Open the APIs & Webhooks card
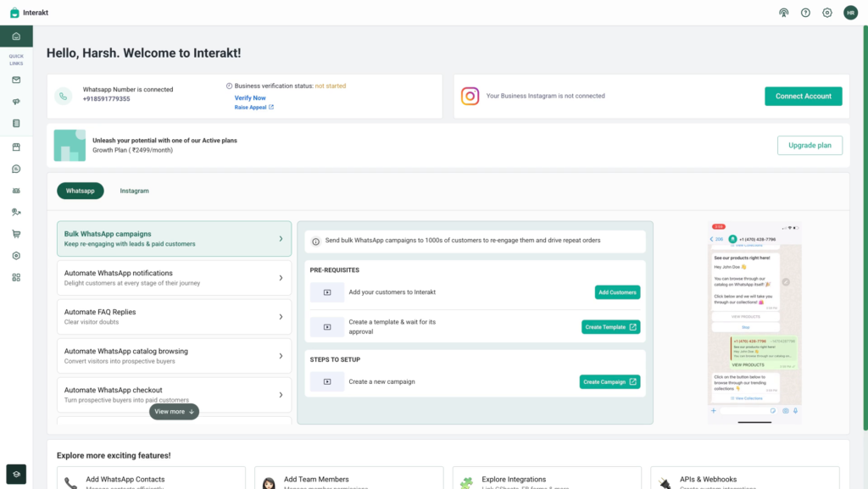Screen dimensions: 868x489 coord(745,479)
